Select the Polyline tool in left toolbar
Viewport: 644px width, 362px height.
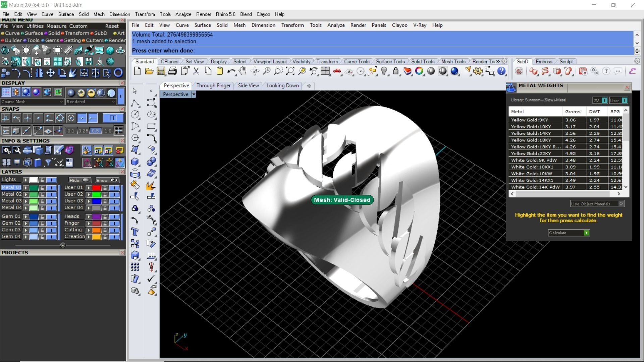(x=135, y=103)
